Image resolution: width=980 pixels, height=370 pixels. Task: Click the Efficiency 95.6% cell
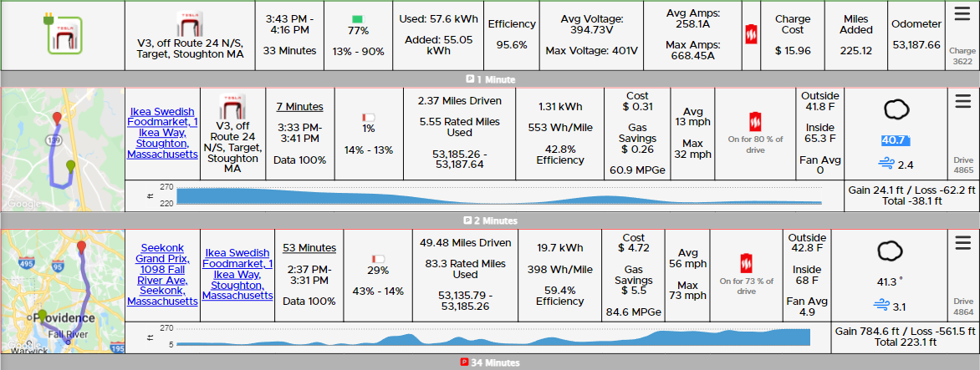pyautogui.click(x=512, y=35)
